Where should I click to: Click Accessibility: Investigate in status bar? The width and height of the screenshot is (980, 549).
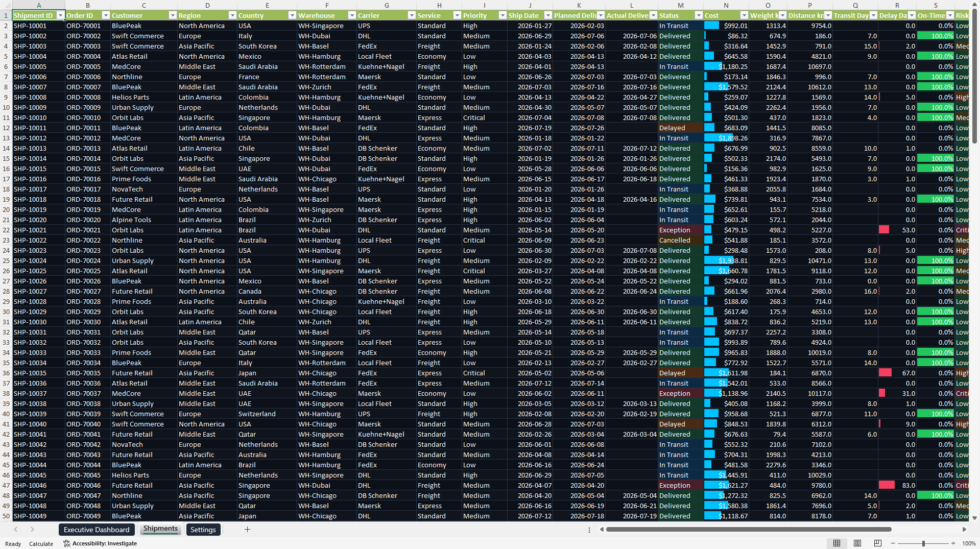click(x=100, y=543)
